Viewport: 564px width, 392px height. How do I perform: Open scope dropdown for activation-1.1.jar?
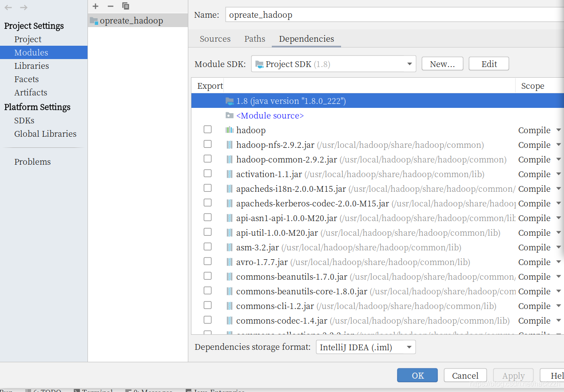point(558,174)
